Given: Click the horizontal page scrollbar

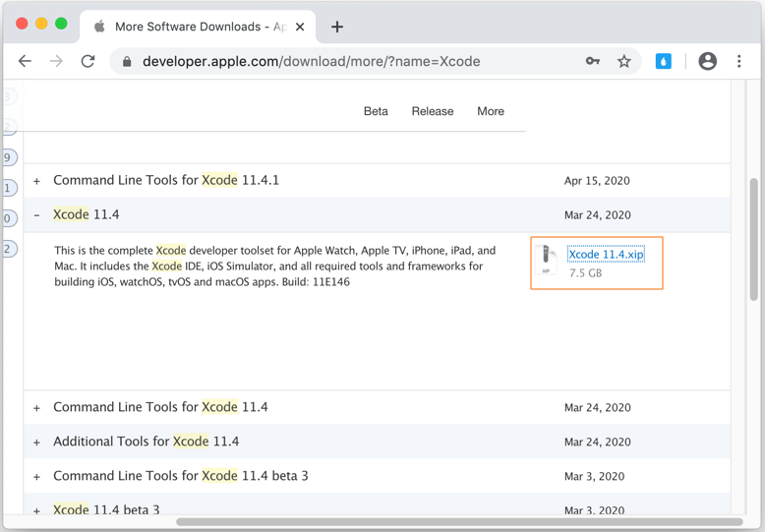Looking at the screenshot, I should tap(459, 522).
